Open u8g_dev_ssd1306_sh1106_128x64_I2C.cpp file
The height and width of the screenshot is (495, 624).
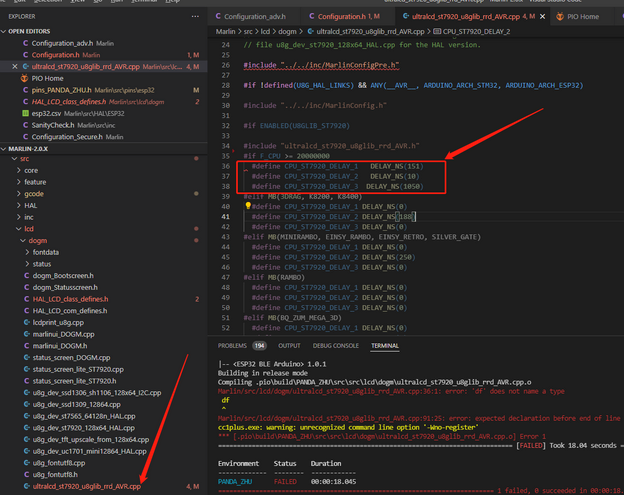(97, 393)
